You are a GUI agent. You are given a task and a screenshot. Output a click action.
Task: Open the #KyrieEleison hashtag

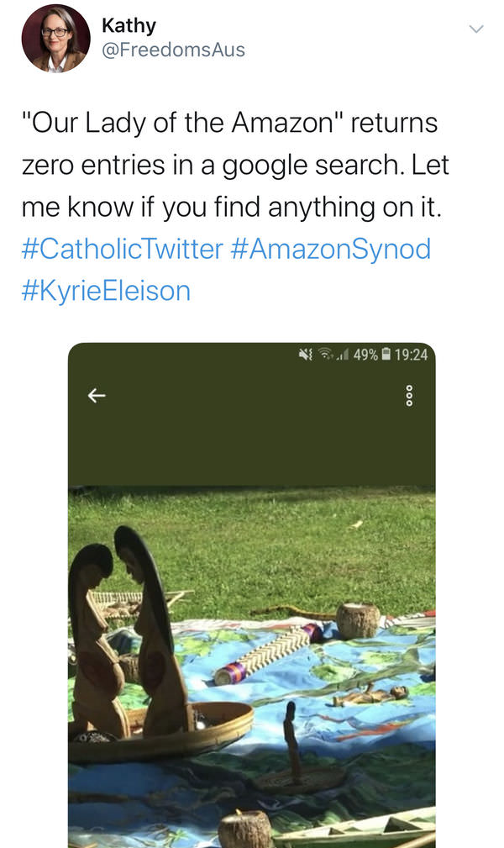point(106,291)
